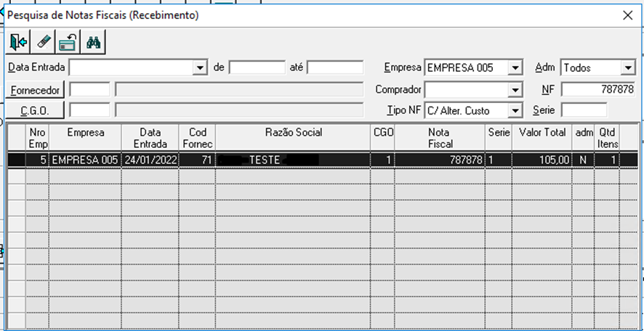Click the NF field containing 787878
Screen dimensions: 644x331
[x=598, y=89]
